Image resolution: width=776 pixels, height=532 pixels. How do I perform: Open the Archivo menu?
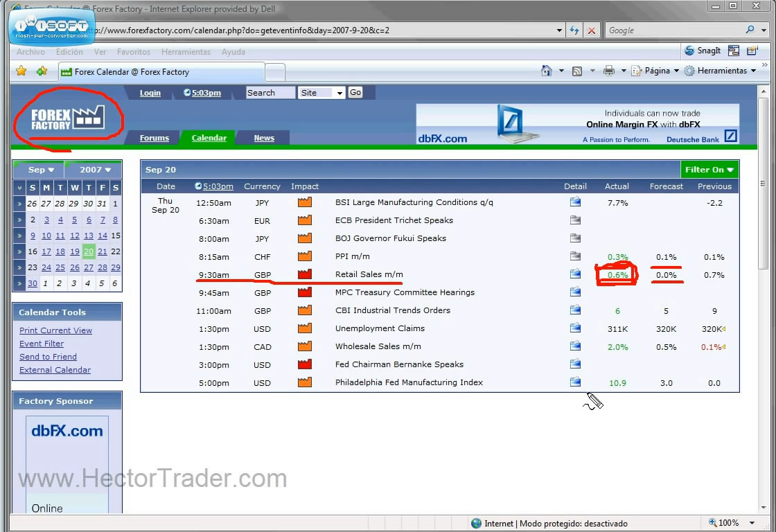pyautogui.click(x=30, y=52)
